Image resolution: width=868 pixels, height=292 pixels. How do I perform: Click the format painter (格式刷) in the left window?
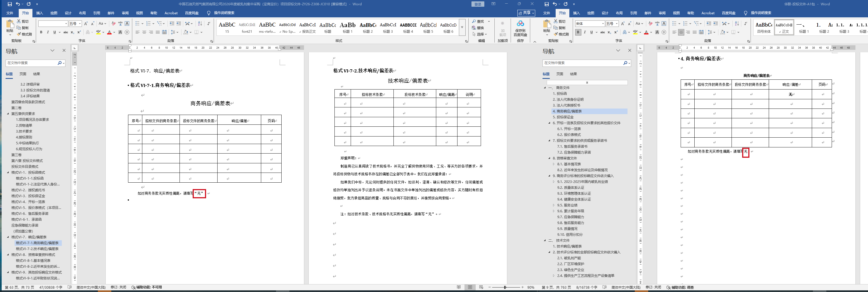(x=24, y=34)
